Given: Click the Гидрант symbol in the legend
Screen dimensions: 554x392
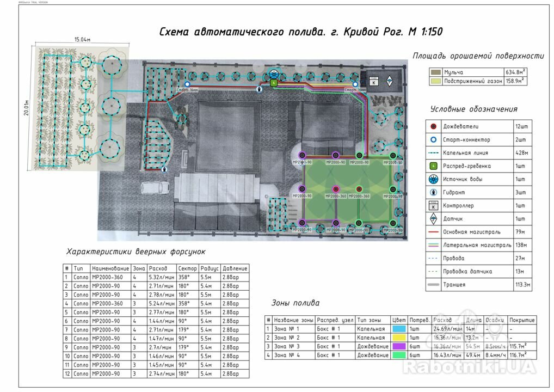Looking at the screenshot, I should (x=434, y=193).
